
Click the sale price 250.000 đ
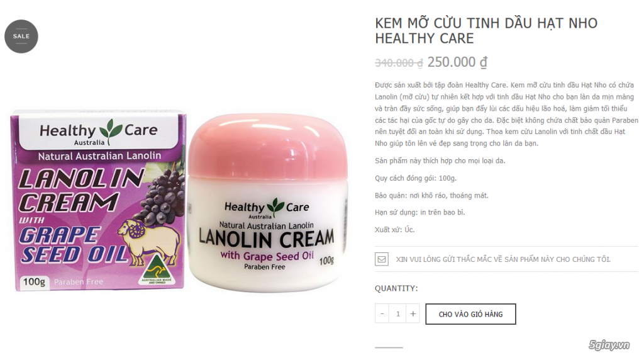point(458,62)
